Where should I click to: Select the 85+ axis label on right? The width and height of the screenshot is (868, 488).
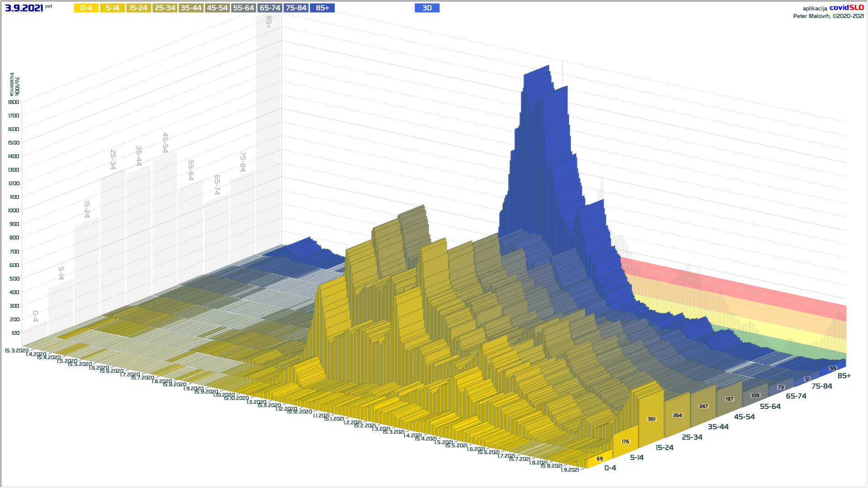pos(844,376)
